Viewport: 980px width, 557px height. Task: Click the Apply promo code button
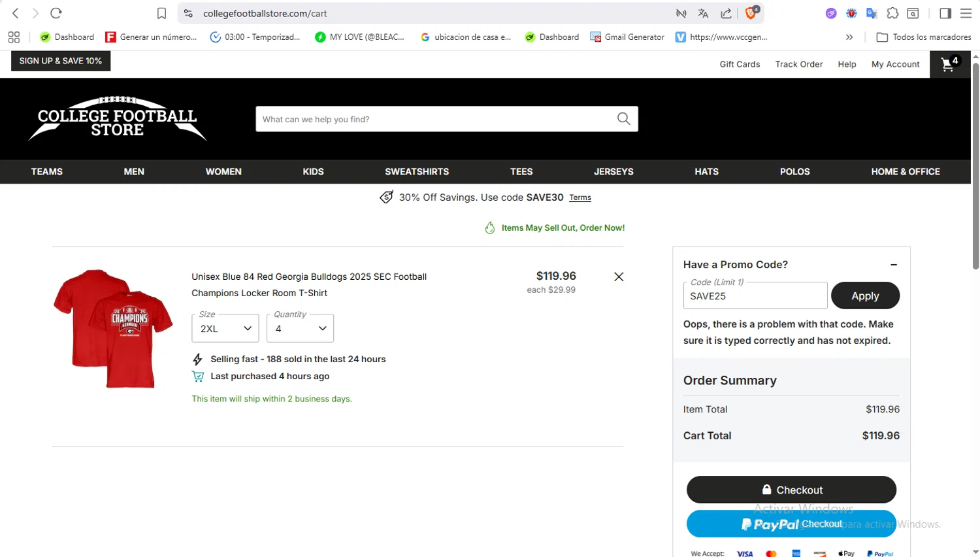865,295
